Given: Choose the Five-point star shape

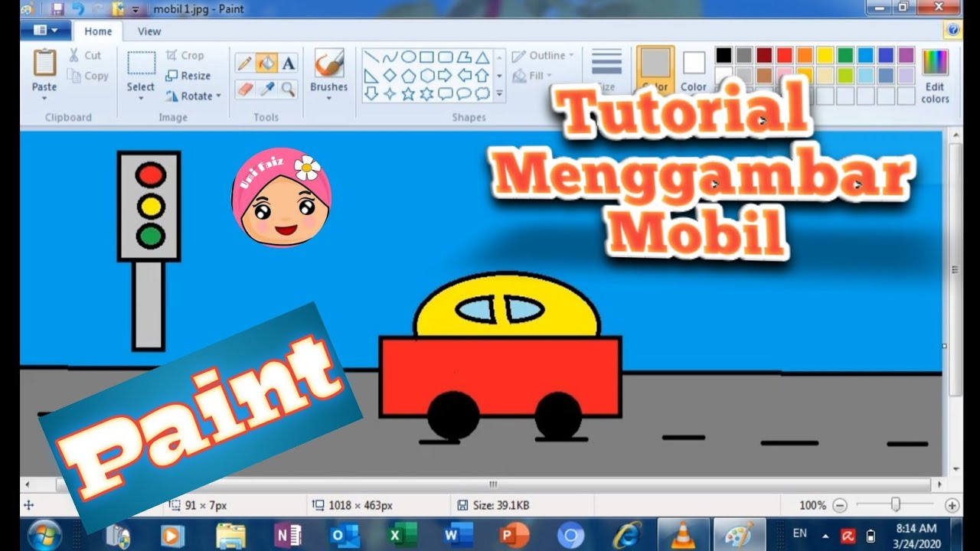Looking at the screenshot, I should (409, 94).
